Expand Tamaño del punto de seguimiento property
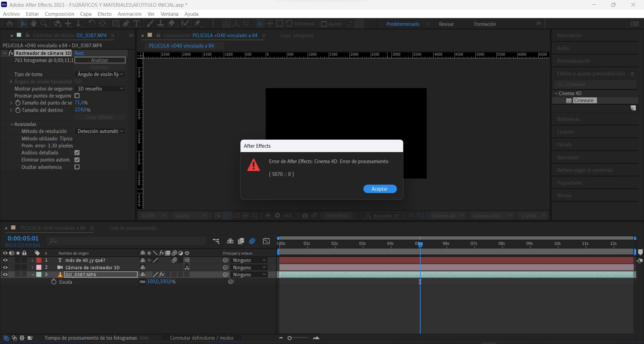 point(11,103)
